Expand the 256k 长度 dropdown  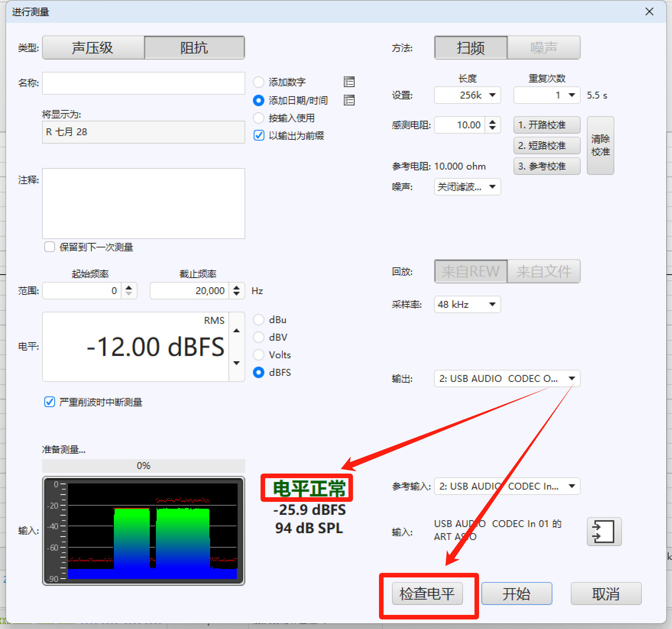468,95
